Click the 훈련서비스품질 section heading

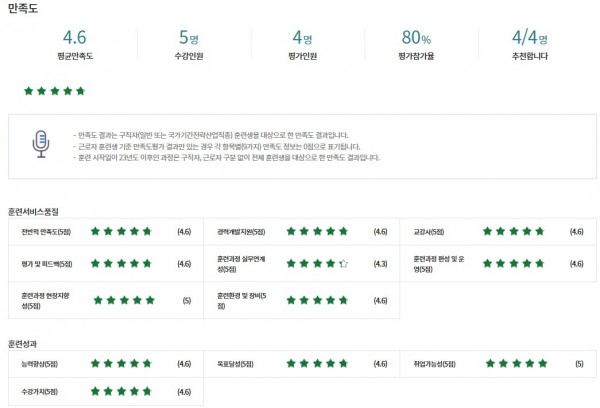click(x=33, y=212)
